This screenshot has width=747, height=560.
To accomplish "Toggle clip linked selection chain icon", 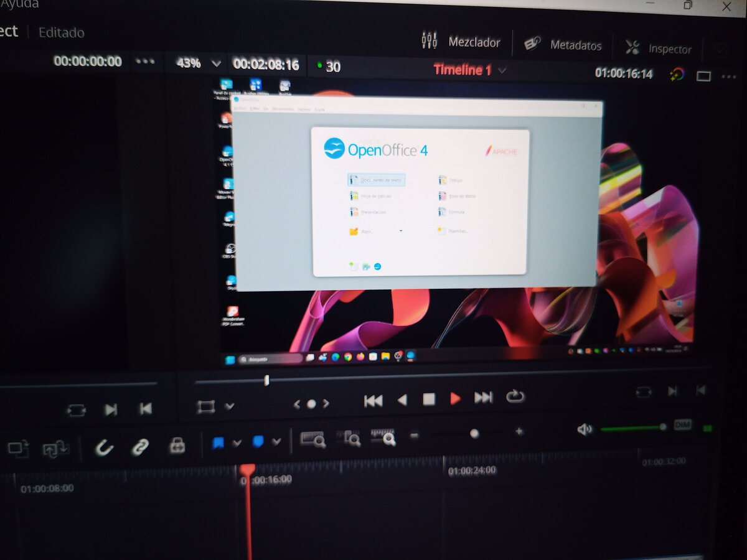I will (139, 446).
